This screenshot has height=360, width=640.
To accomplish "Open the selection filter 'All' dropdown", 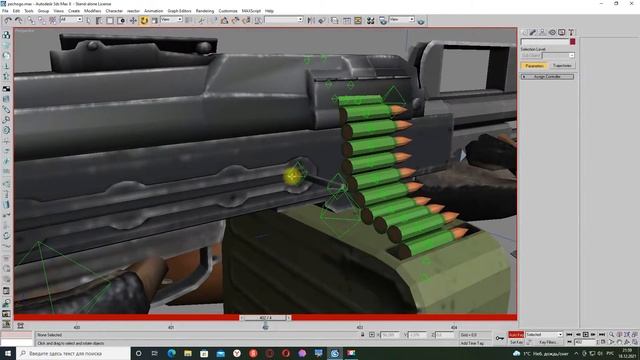I will (x=71, y=20).
